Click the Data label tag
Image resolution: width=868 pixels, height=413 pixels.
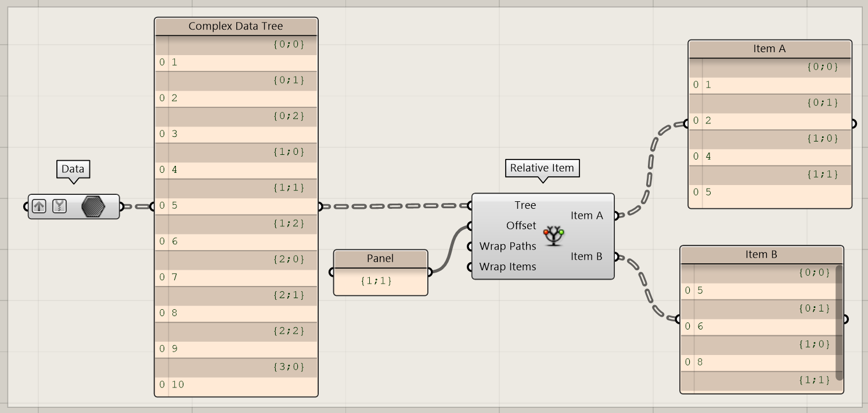click(x=73, y=169)
